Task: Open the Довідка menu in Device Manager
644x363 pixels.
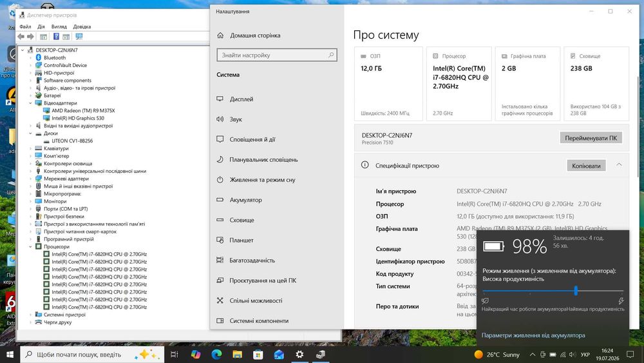Action: pyautogui.click(x=82, y=26)
